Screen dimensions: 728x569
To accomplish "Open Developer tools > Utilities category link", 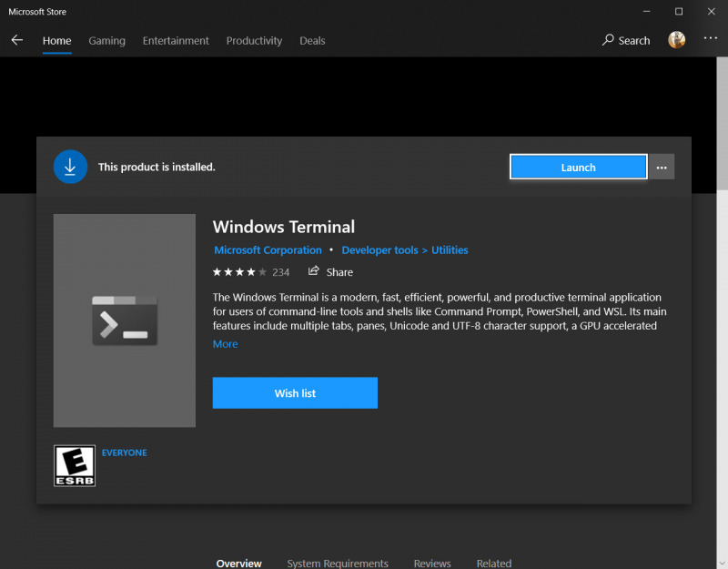I will (x=405, y=249).
